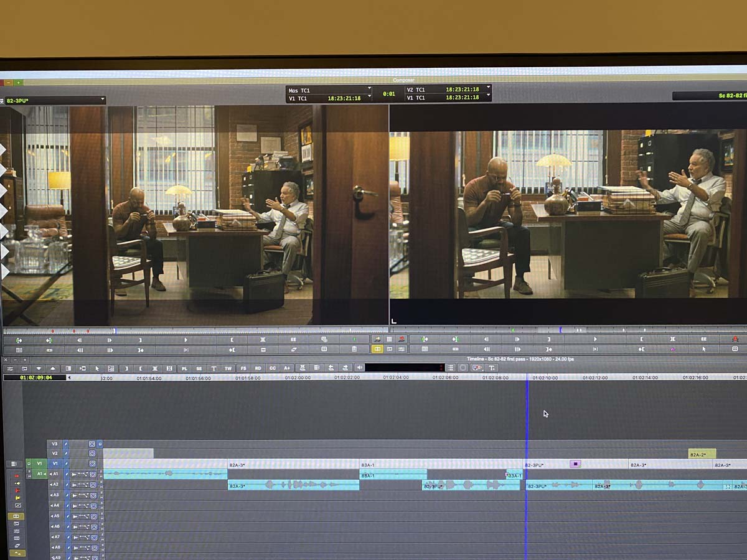Image resolution: width=747 pixels, height=560 pixels.
Task: Step forward ten frames in source monitor
Action: [x=110, y=350]
